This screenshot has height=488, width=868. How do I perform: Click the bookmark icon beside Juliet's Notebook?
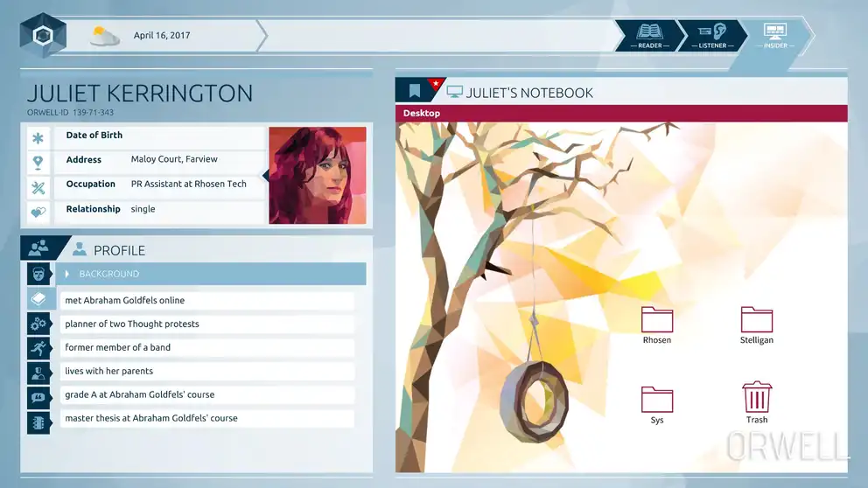415,92
